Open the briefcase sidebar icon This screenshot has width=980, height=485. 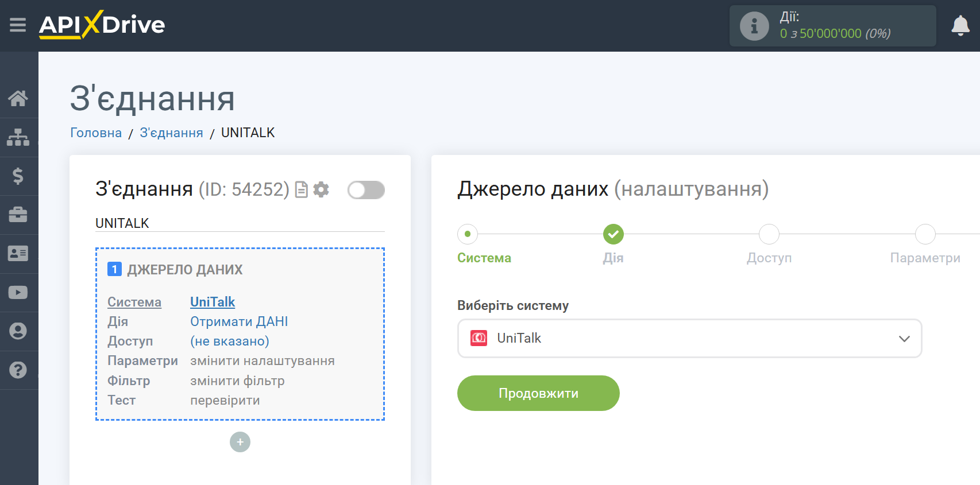[18, 215]
